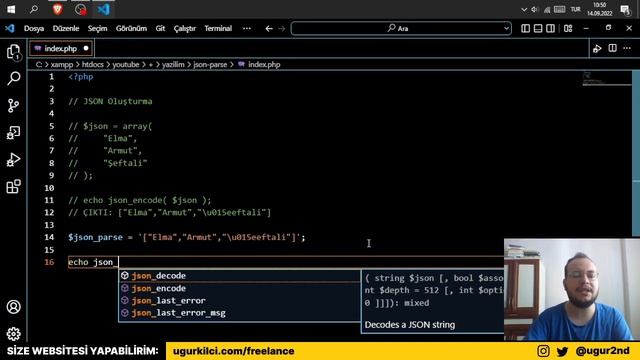
Task: Open Manage gear settings menu
Action: point(13,334)
